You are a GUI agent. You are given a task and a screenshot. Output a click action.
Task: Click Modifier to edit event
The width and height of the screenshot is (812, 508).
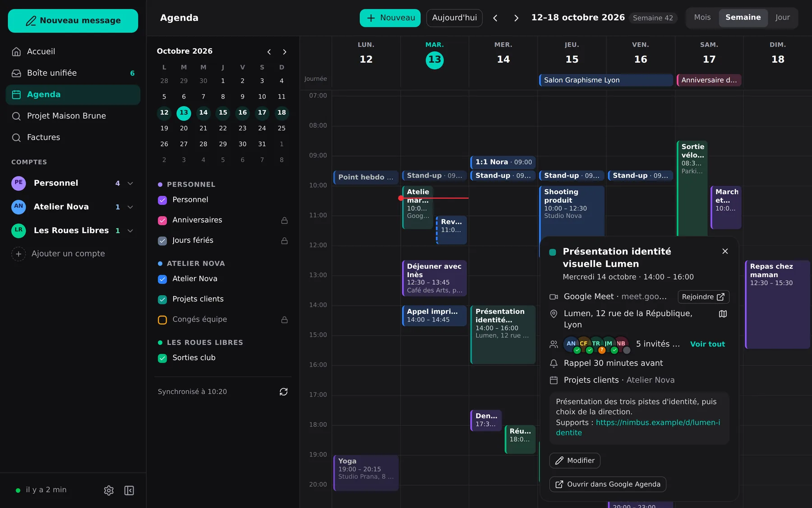tap(574, 461)
